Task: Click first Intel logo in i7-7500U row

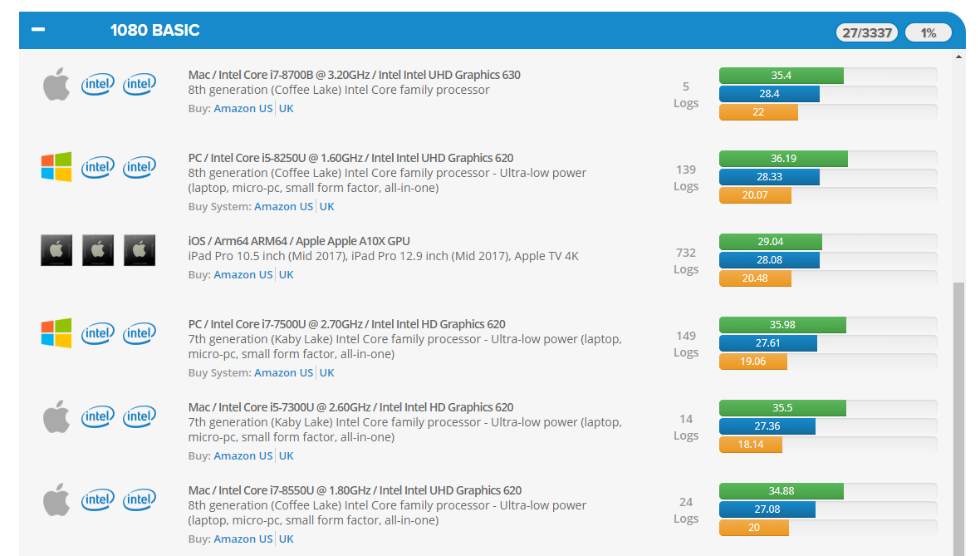Action: pyautogui.click(x=97, y=333)
